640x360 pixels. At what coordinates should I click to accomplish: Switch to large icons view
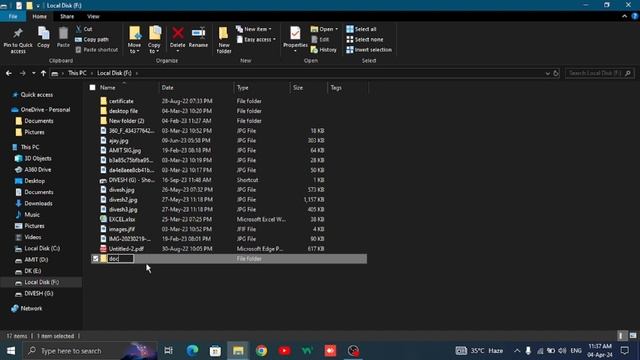point(633,336)
